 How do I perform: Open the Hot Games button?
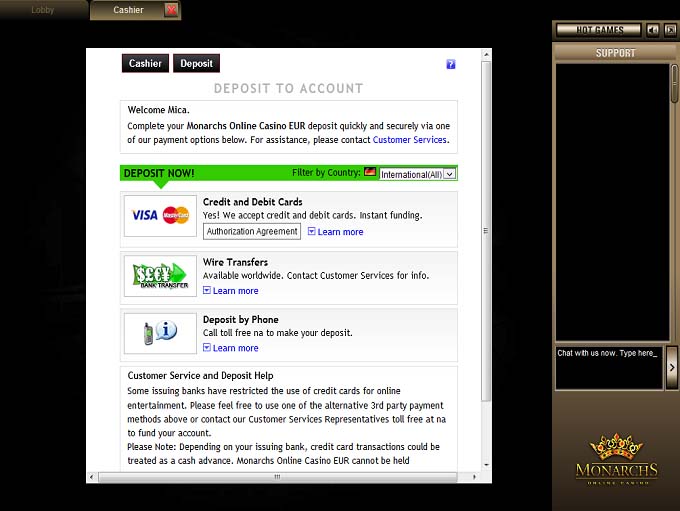(599, 30)
